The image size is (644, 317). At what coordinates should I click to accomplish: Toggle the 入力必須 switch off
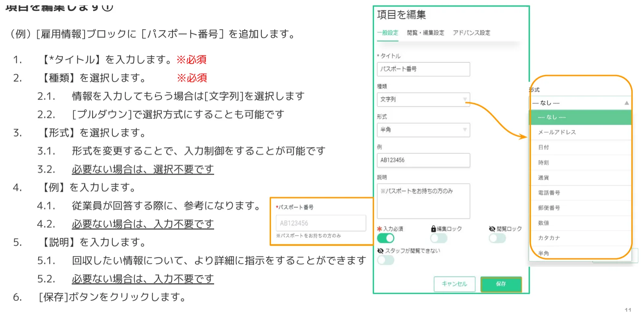click(386, 238)
